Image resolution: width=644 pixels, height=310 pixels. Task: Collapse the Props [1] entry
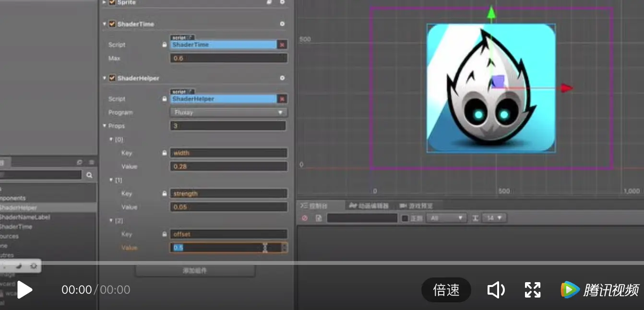coord(111,180)
